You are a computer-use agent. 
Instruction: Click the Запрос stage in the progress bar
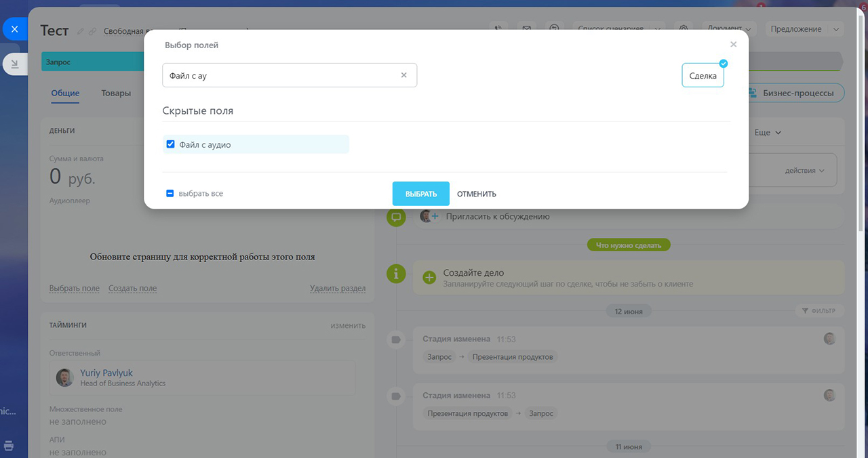tap(92, 62)
